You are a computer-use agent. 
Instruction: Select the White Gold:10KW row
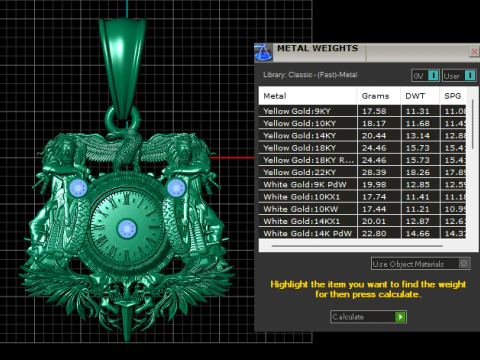362,209
